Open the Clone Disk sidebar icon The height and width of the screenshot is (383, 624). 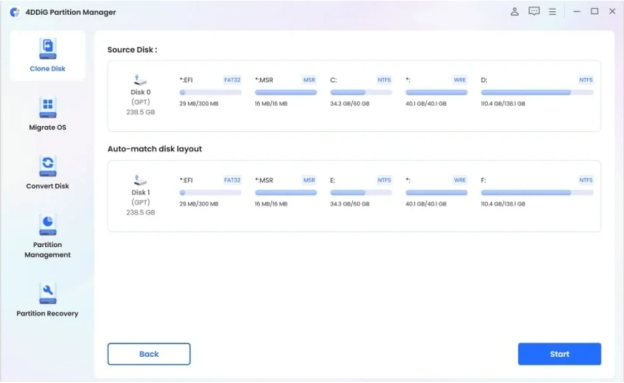(x=47, y=49)
